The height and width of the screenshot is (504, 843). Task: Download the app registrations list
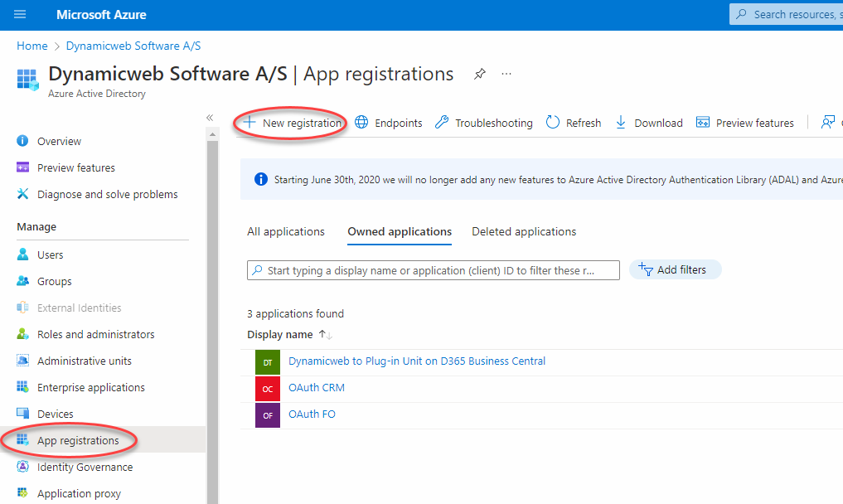(x=648, y=123)
